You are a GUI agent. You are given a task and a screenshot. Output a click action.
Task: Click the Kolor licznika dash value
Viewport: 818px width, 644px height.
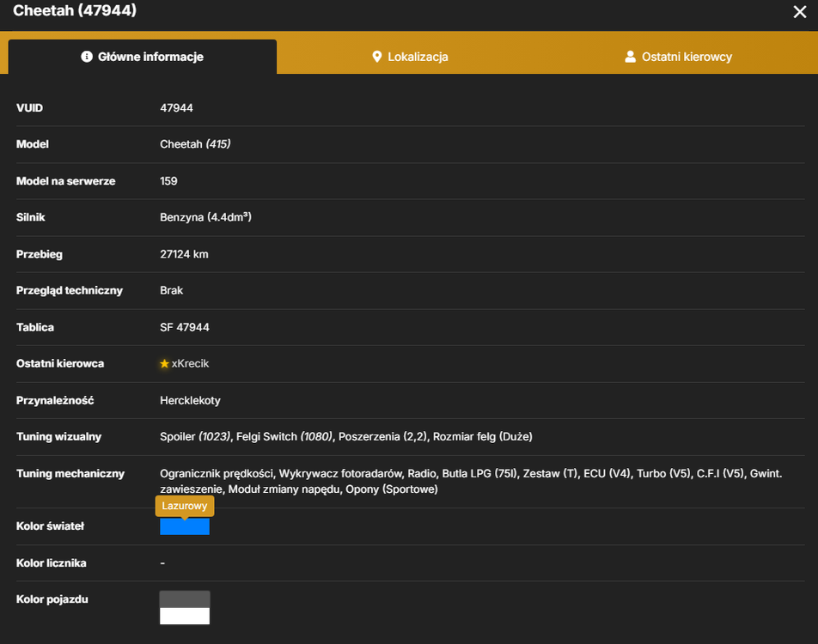pos(162,563)
